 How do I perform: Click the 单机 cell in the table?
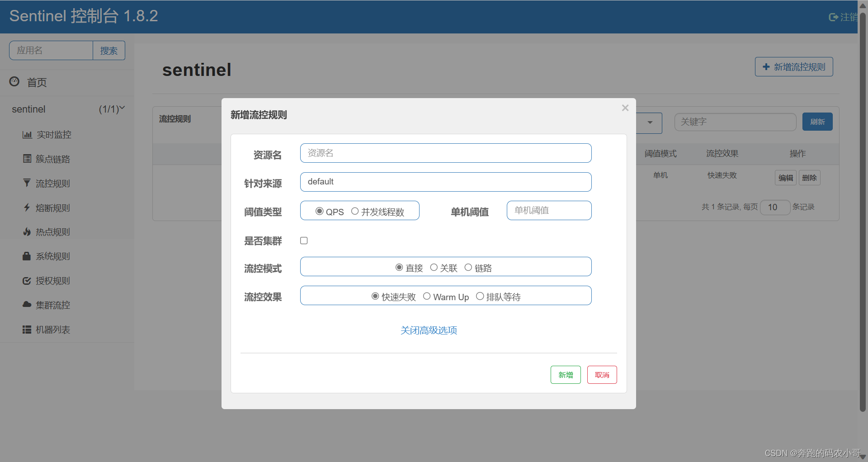(660, 175)
